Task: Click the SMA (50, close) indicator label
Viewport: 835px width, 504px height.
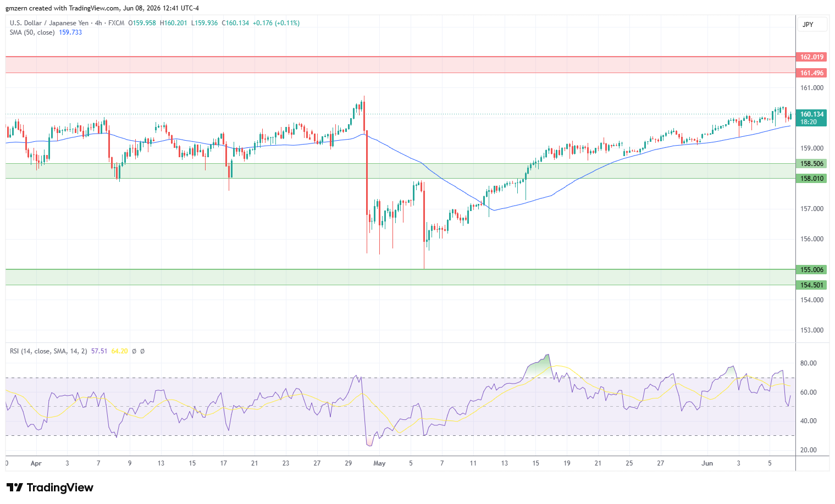Action: 32,32
